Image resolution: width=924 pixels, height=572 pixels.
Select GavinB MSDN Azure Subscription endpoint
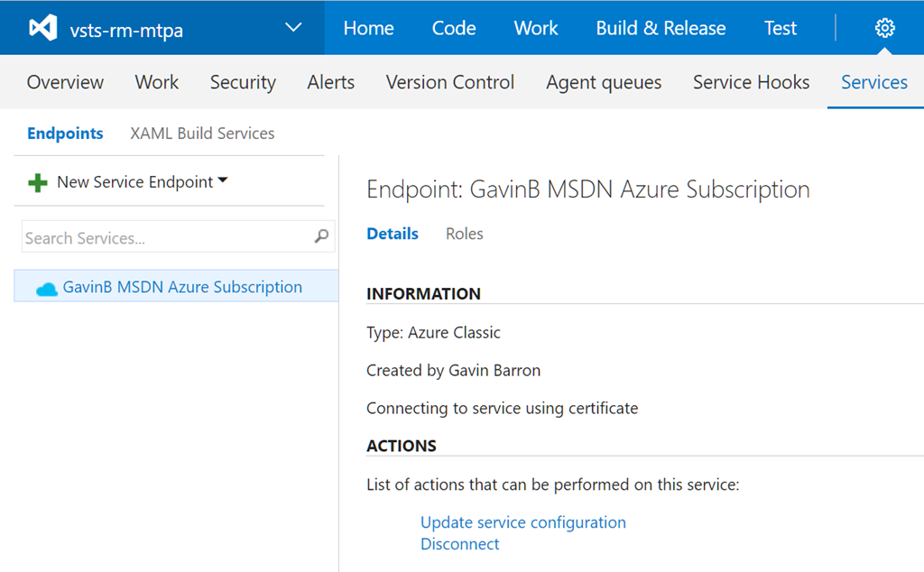(x=182, y=288)
